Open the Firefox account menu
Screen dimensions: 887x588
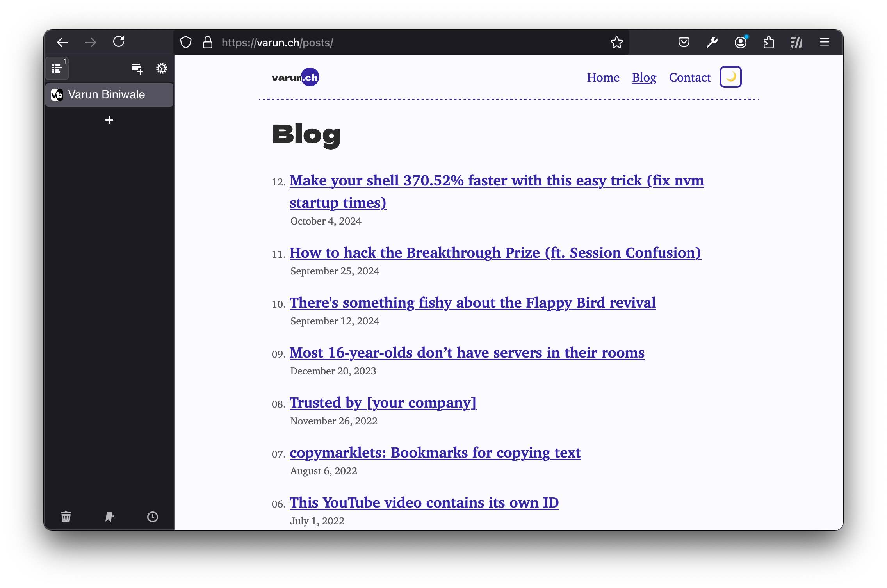click(x=741, y=42)
